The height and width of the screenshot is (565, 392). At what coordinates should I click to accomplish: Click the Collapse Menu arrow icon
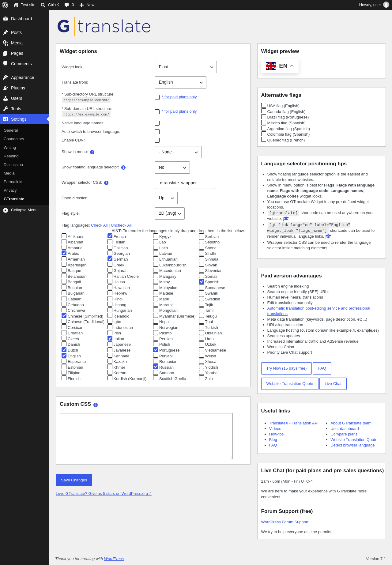6,210
